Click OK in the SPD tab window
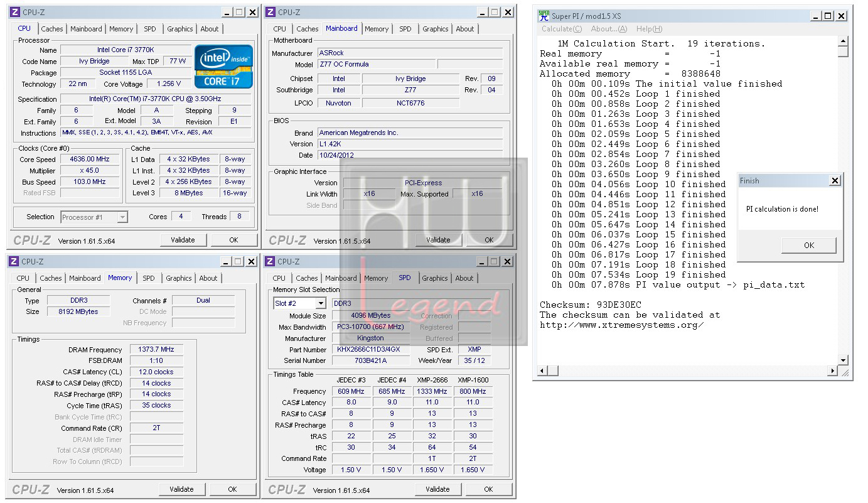Image resolution: width=868 pixels, height=503 pixels. 488,489
